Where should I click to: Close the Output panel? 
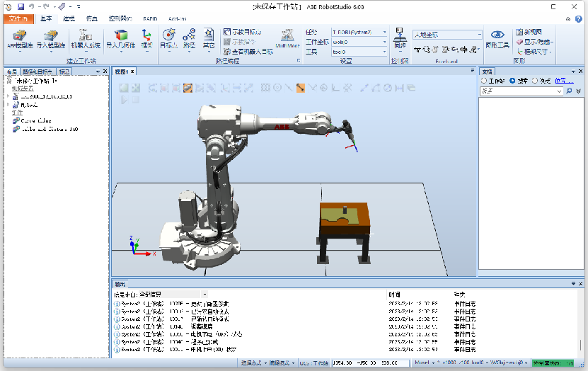[580, 284]
